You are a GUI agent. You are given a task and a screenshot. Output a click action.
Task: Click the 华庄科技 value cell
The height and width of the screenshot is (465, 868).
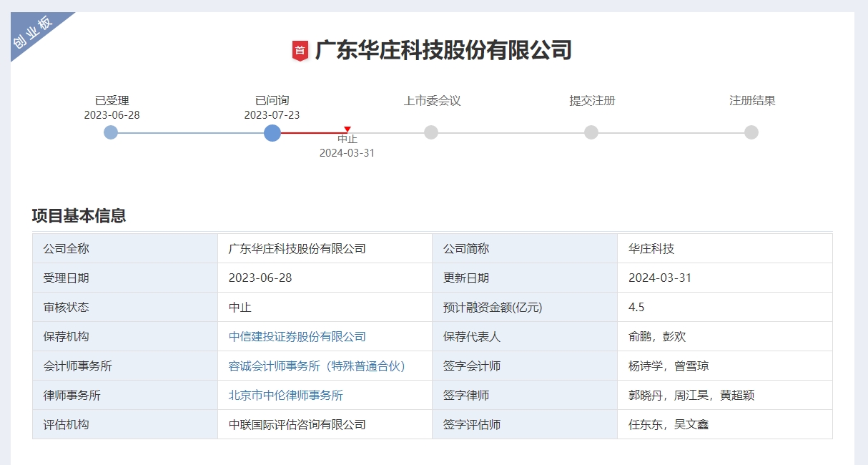pyautogui.click(x=725, y=249)
